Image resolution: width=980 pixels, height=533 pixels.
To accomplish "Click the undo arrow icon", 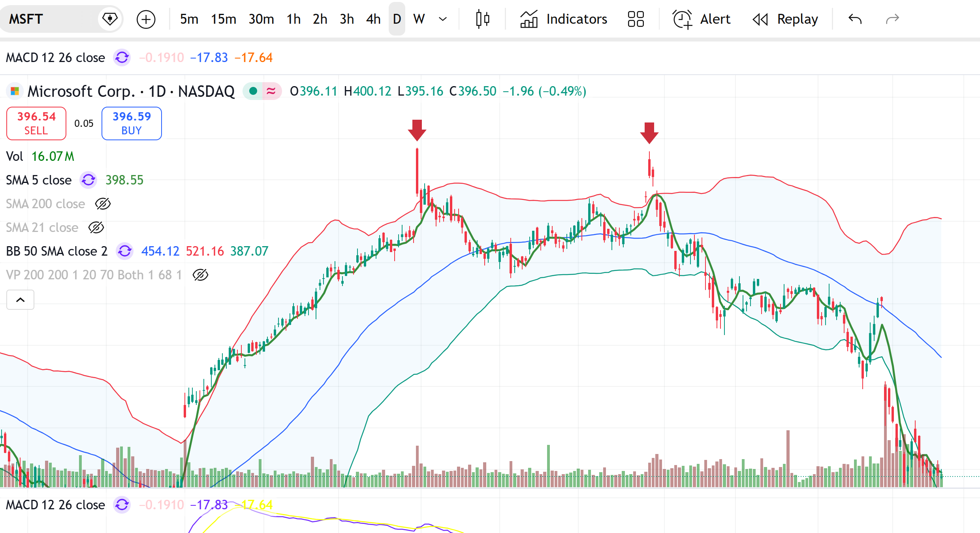I will (x=855, y=19).
